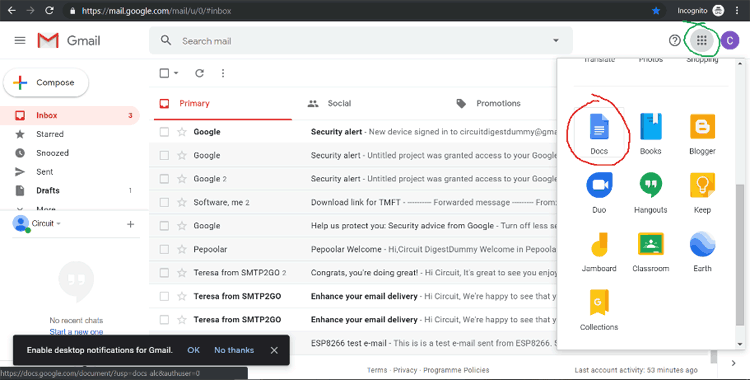This screenshot has height=380, width=750.
Task: Open the Keep app
Action: [702, 192]
